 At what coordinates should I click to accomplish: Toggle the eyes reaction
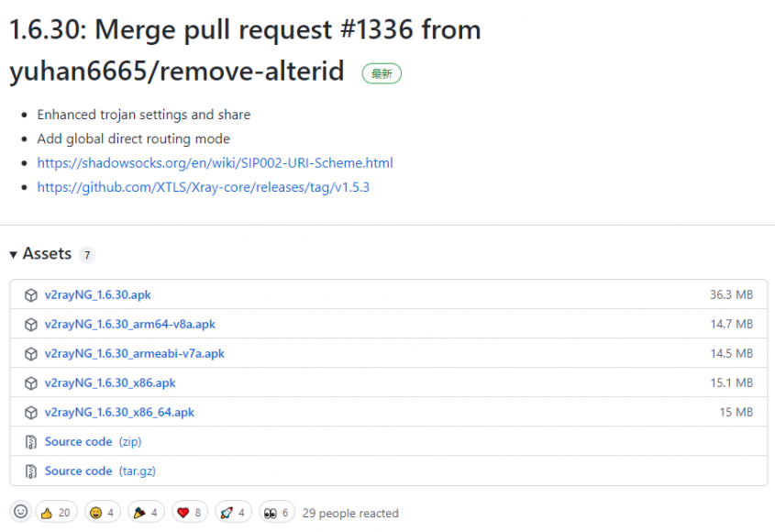click(277, 513)
